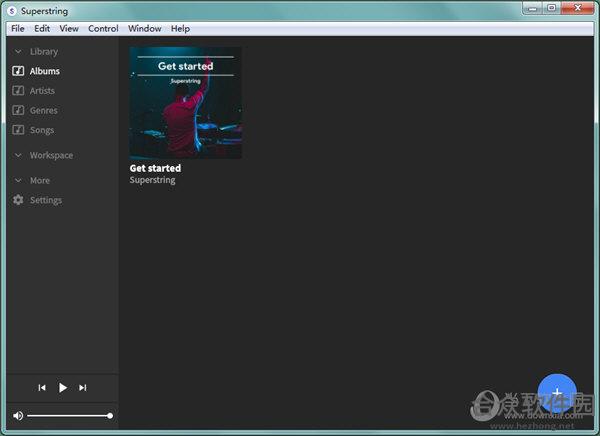Viewport: 600px width, 436px height.
Task: Click the Workspace section heading
Action: tap(51, 155)
